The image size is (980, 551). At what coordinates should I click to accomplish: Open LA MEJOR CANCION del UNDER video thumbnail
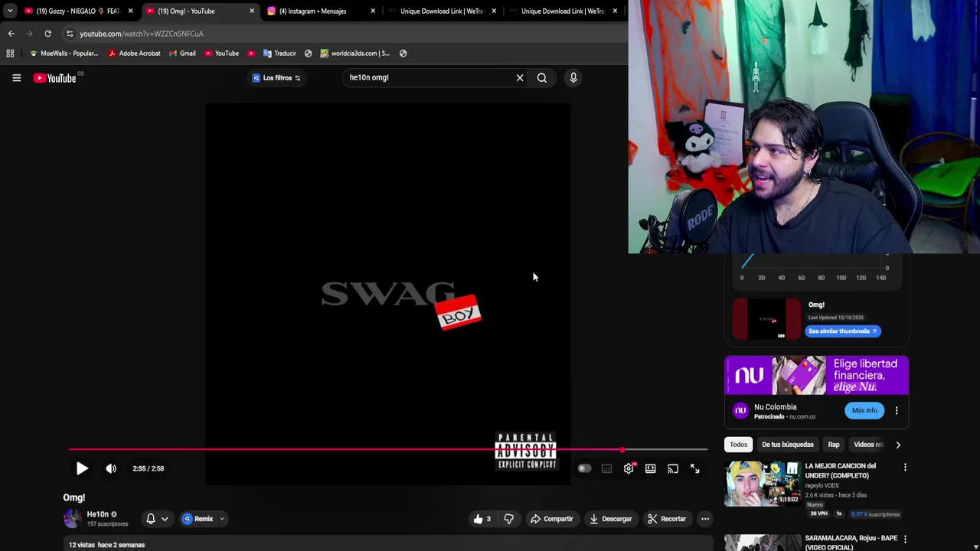(x=763, y=484)
